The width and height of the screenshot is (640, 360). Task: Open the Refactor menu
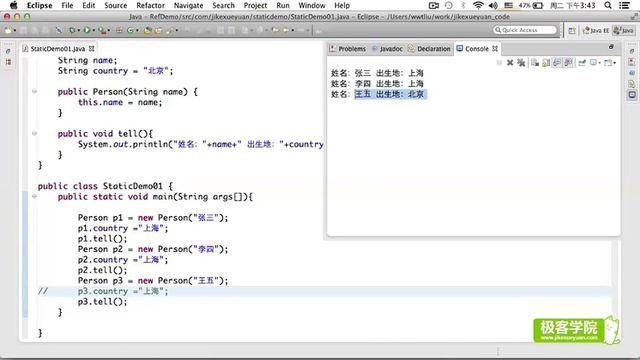coord(150,5)
